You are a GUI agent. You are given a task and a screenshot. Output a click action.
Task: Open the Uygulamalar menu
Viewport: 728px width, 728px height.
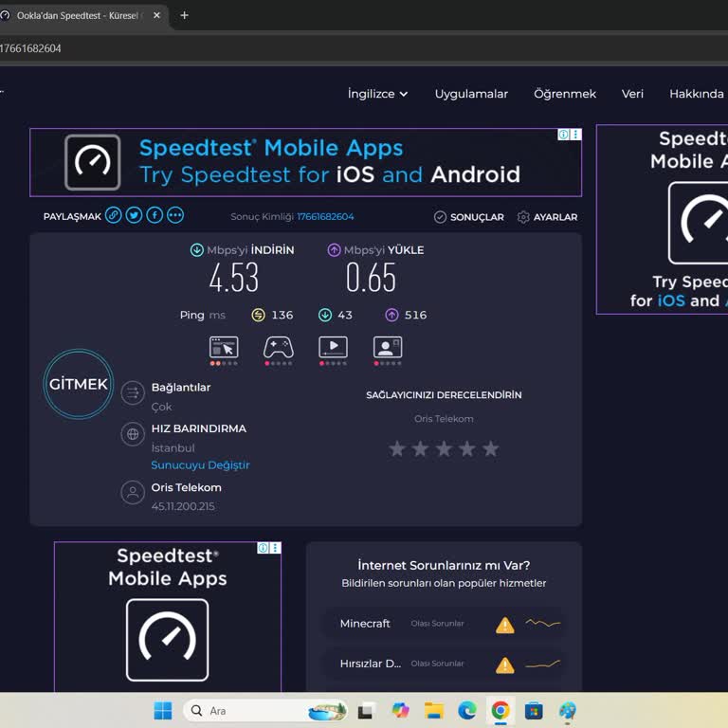471,94
